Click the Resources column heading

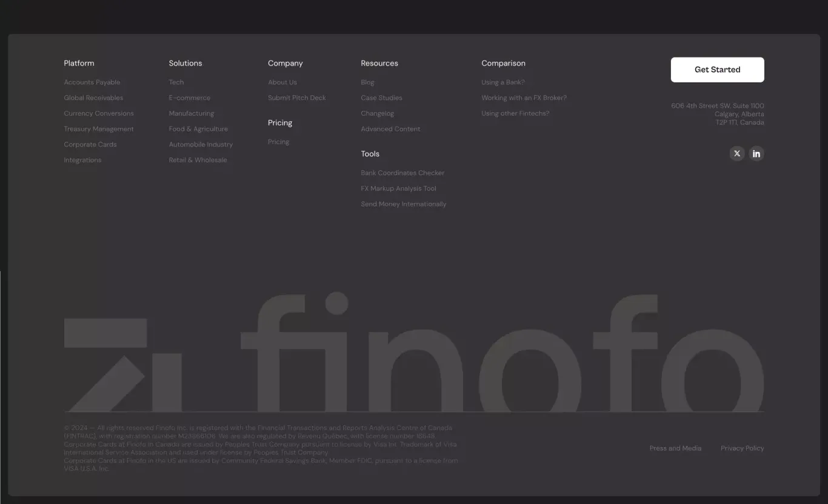click(x=379, y=63)
